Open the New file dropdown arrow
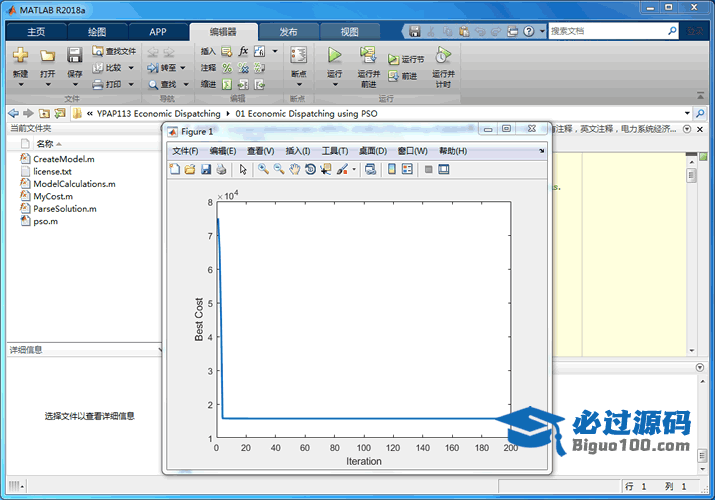The image size is (715, 500). [x=20, y=85]
